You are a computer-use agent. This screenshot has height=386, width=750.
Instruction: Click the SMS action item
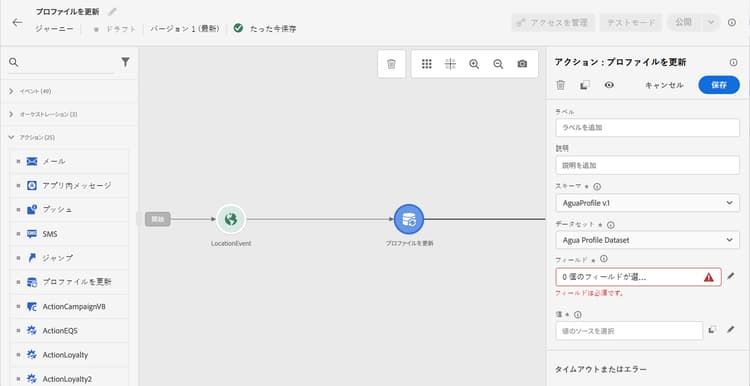(x=69, y=234)
